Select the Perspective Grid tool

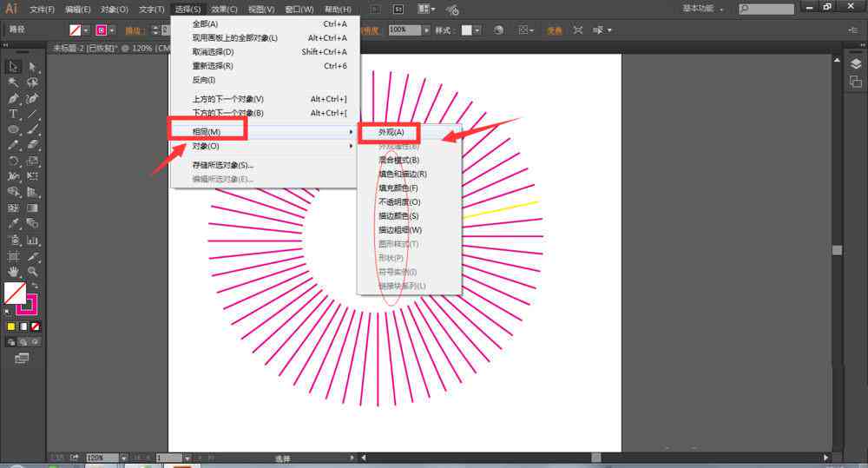[33, 192]
